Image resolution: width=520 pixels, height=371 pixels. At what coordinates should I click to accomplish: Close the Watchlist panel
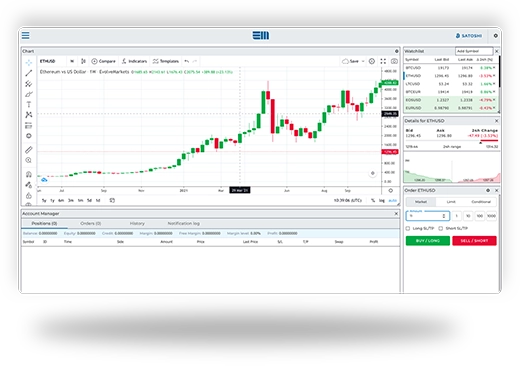click(497, 51)
